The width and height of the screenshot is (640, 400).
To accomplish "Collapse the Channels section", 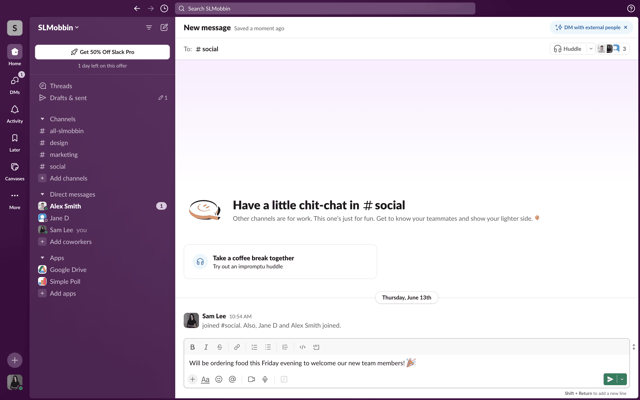I will pos(42,119).
